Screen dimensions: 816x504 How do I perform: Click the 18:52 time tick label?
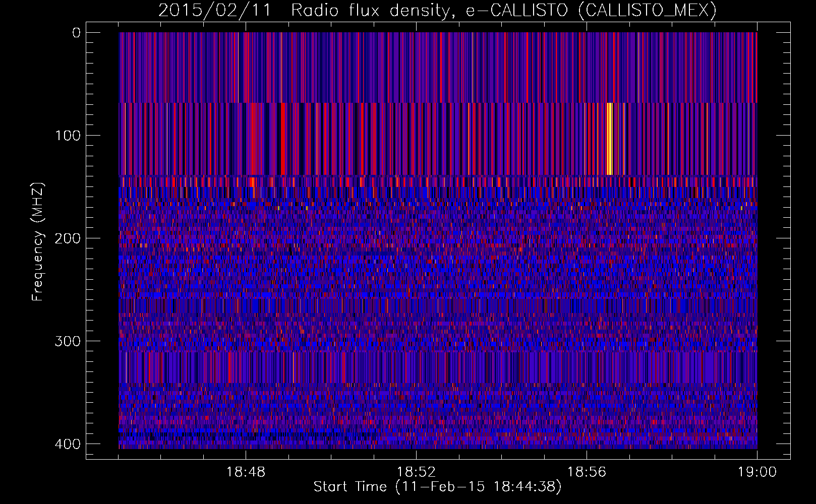pos(416,472)
